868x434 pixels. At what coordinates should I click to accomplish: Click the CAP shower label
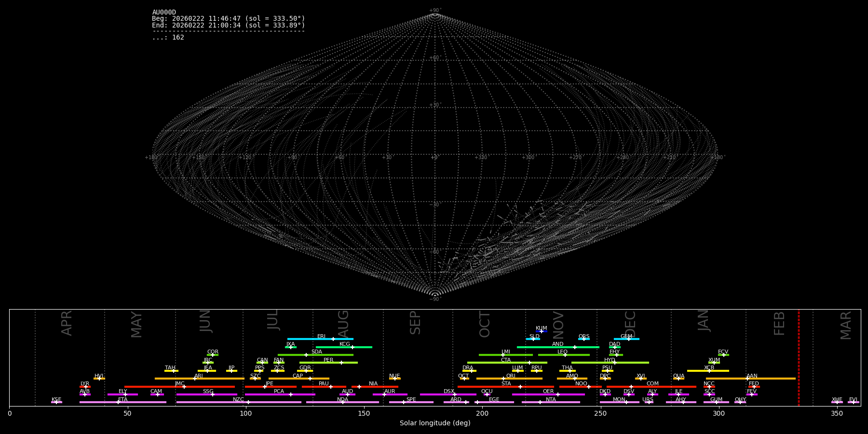coord(298,376)
